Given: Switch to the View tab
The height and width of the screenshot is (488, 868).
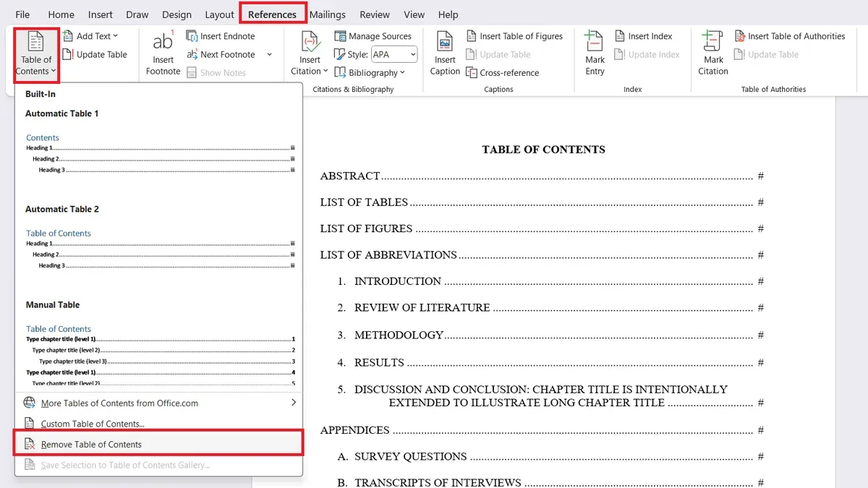Looking at the screenshot, I should pos(414,14).
